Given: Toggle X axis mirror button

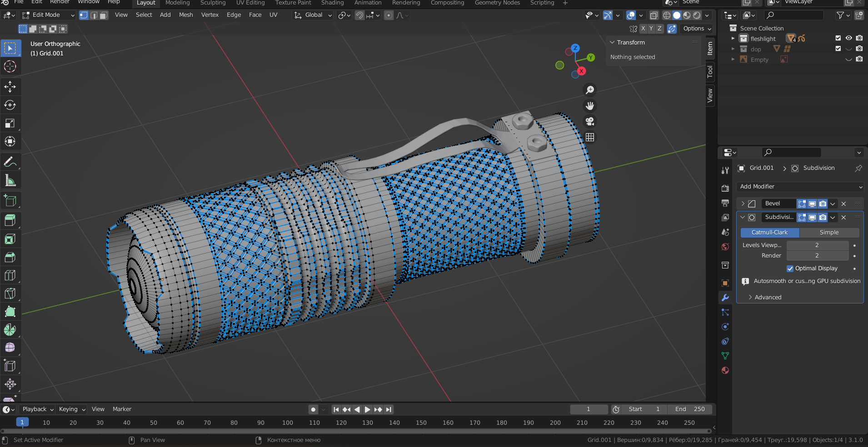Looking at the screenshot, I should (643, 29).
